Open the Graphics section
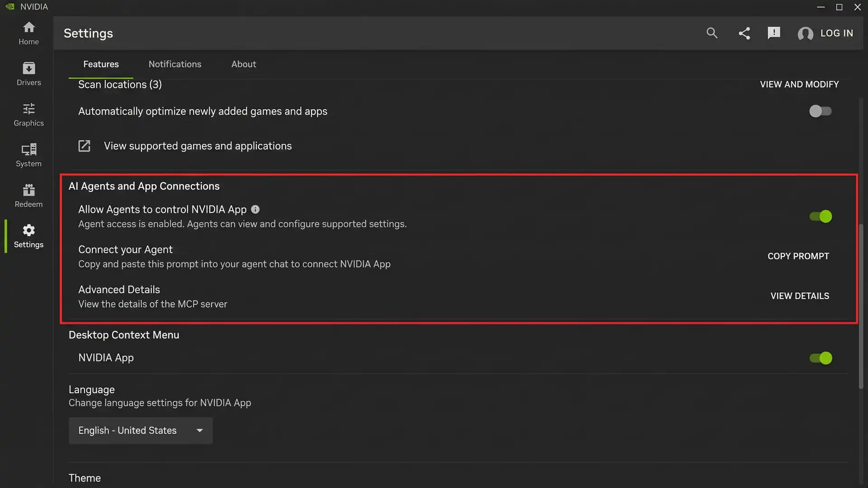Screen dimensions: 868x488 28,115
